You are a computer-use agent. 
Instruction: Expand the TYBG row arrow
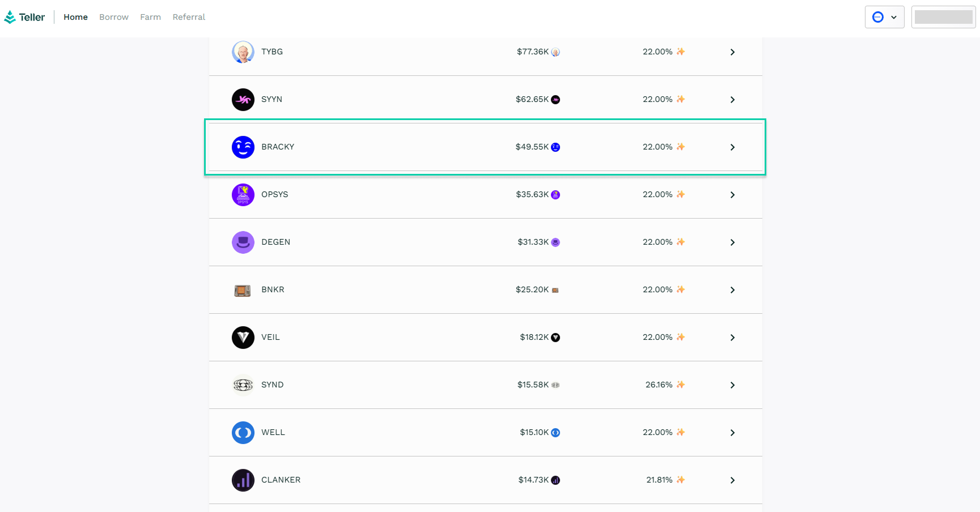click(732, 52)
